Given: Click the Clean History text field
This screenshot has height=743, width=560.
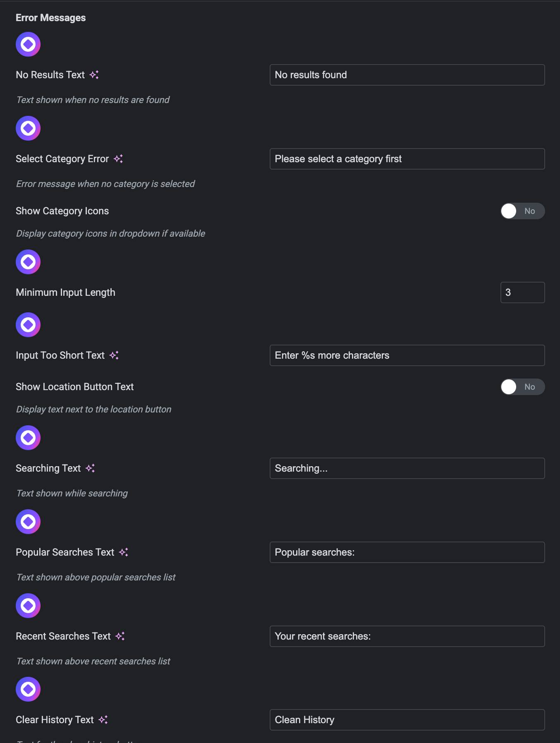Looking at the screenshot, I should point(407,720).
